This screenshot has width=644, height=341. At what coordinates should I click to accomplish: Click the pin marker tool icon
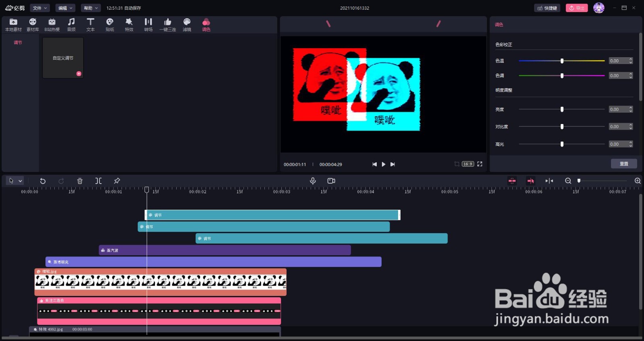[117, 181]
